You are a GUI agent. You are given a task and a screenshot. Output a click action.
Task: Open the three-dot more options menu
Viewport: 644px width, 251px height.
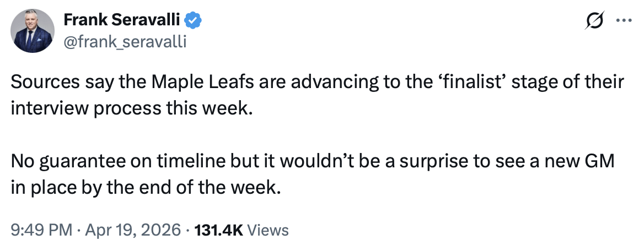click(624, 21)
